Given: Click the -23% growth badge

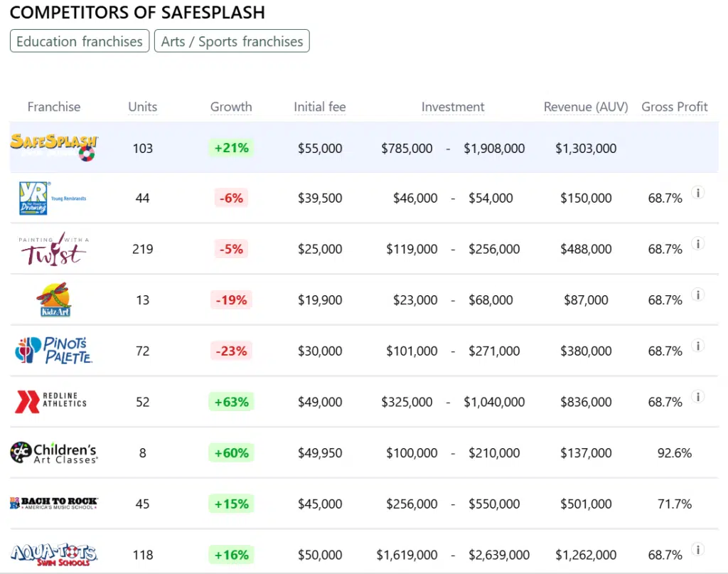Looking at the screenshot, I should [x=231, y=351].
